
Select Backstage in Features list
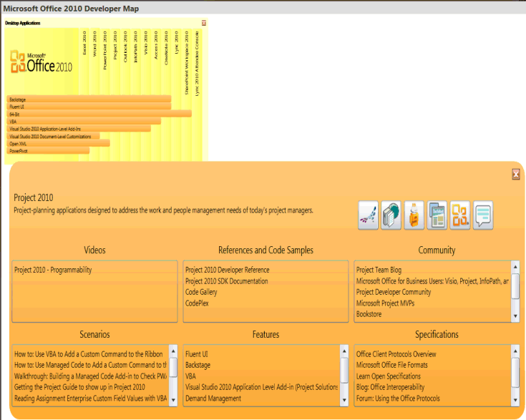point(198,365)
